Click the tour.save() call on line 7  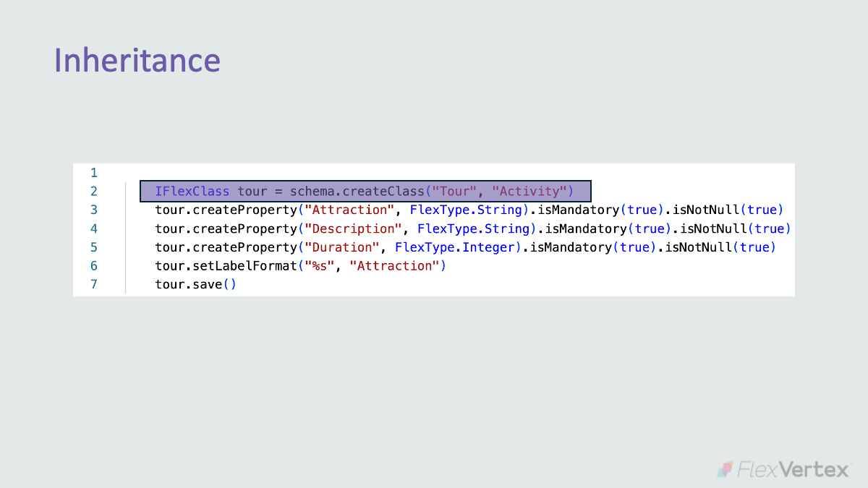point(195,284)
